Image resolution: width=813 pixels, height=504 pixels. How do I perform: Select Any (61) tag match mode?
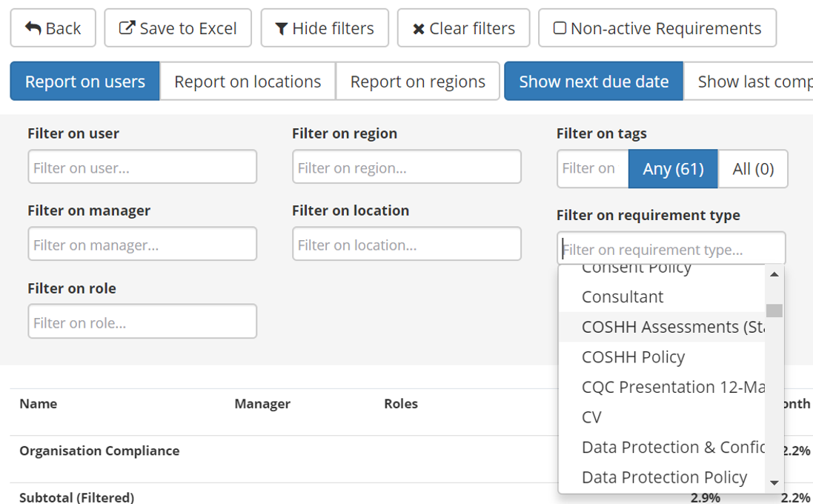673,169
